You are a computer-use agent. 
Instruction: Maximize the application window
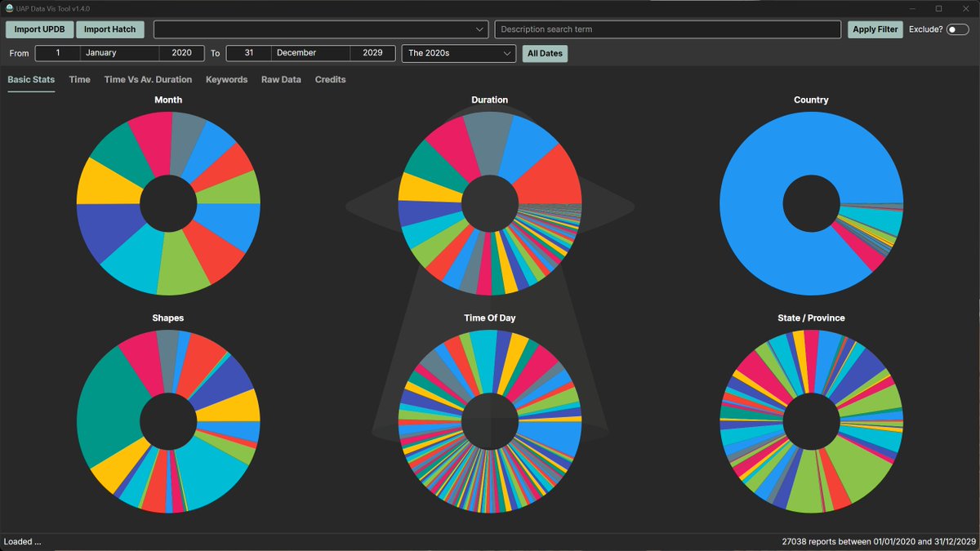click(x=938, y=8)
